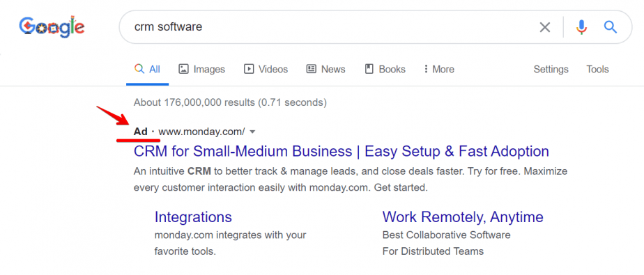Open 'Work Remotely, Anytime' sitelink
644x275 pixels.
click(463, 217)
